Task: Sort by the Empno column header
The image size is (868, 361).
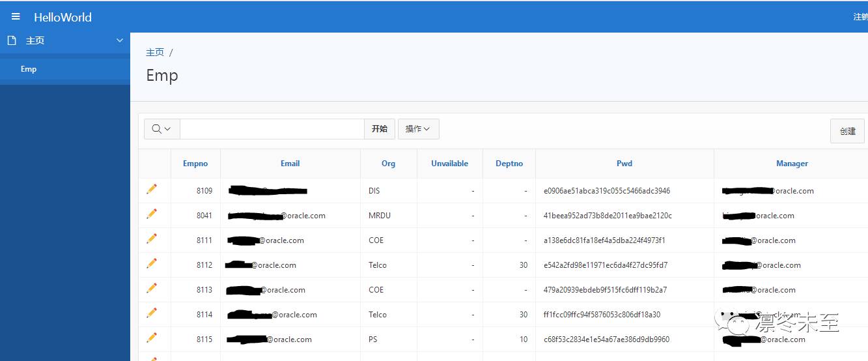Action: (195, 164)
